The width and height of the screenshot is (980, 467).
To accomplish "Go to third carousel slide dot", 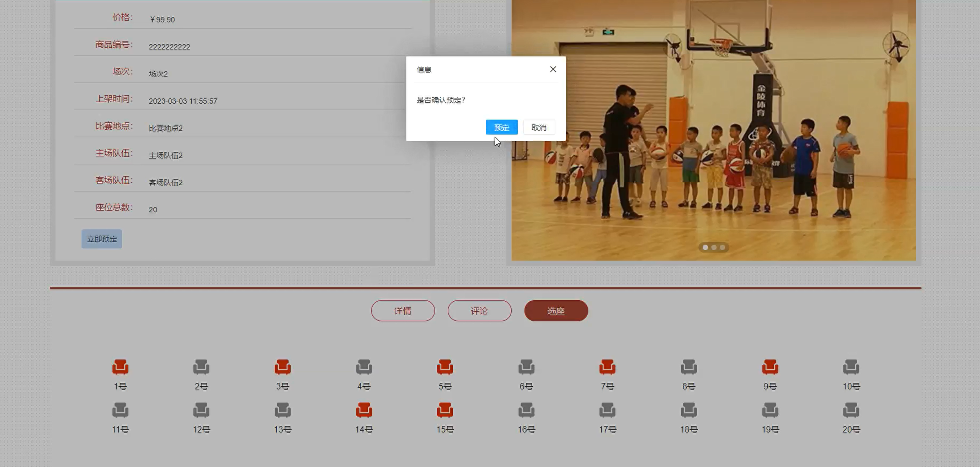I will (x=723, y=248).
